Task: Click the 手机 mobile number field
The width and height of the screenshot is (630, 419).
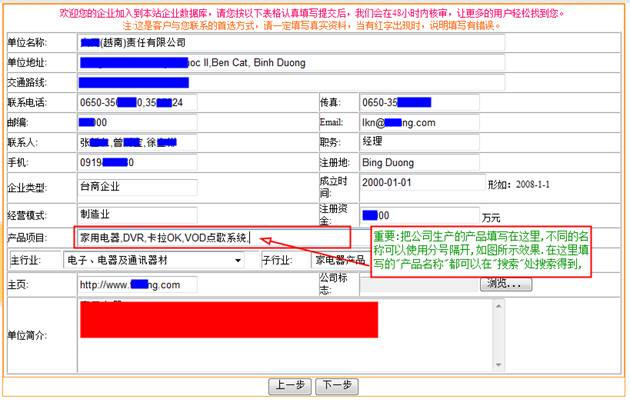Action: pos(136,162)
